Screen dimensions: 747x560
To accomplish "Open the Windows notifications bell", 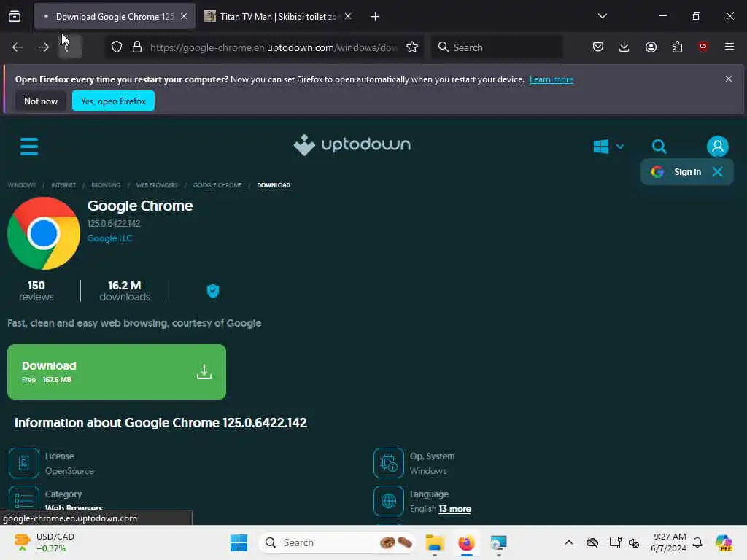I will coord(697,542).
